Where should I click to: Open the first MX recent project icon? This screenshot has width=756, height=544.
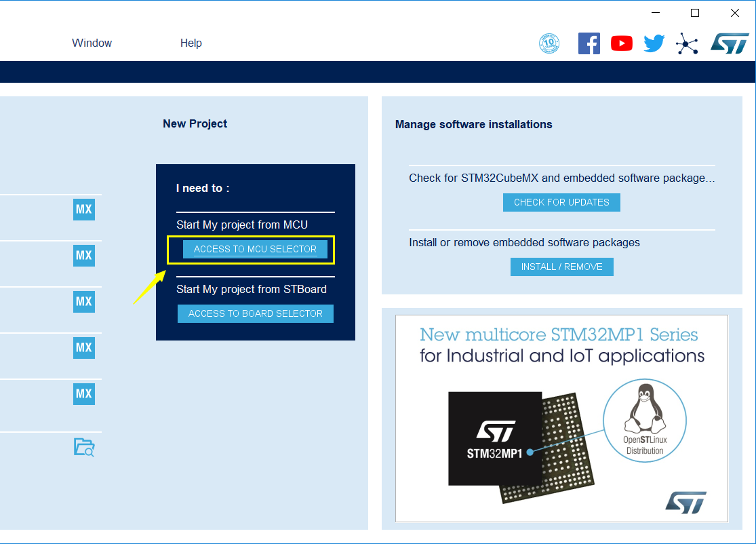(x=84, y=210)
